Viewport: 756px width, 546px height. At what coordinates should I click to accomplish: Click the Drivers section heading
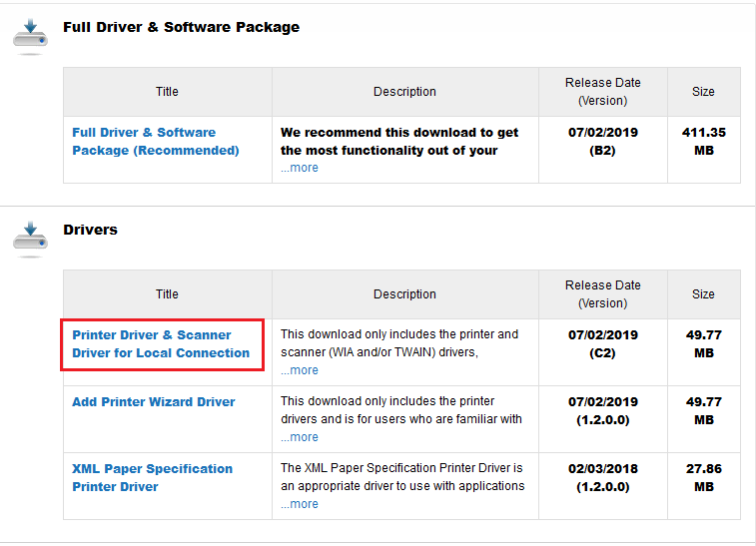90,230
